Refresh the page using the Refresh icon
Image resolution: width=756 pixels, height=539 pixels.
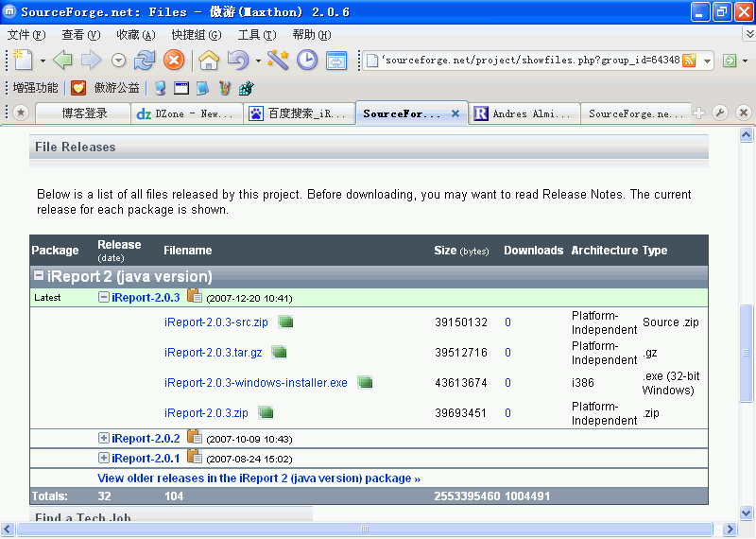tap(145, 61)
